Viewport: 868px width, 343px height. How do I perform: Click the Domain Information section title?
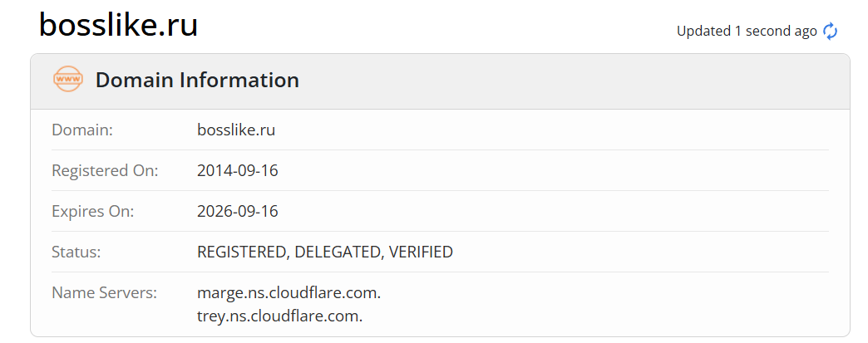coord(197,81)
